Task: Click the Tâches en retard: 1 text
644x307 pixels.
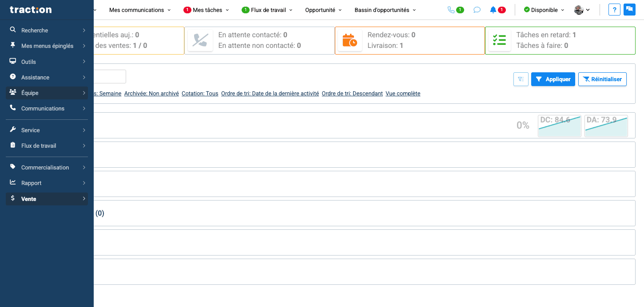Action: pos(546,35)
